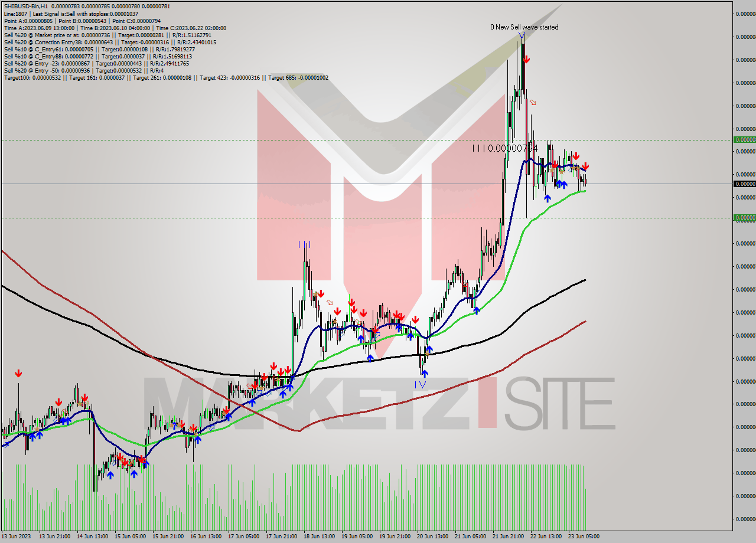Click the 'Target100: 0.00000532' value
Screen dimensions: 756x543
(x=32, y=77)
